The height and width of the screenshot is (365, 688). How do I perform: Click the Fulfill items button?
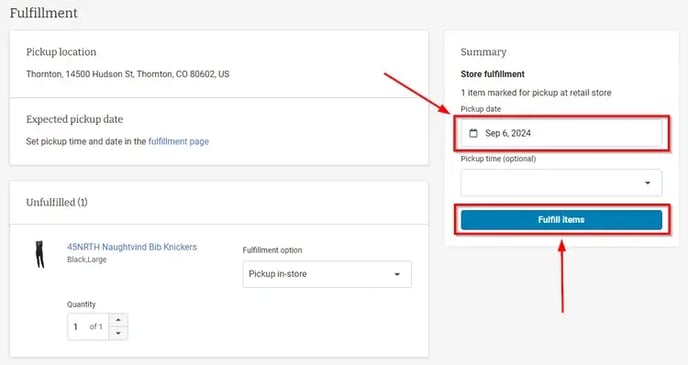561,219
